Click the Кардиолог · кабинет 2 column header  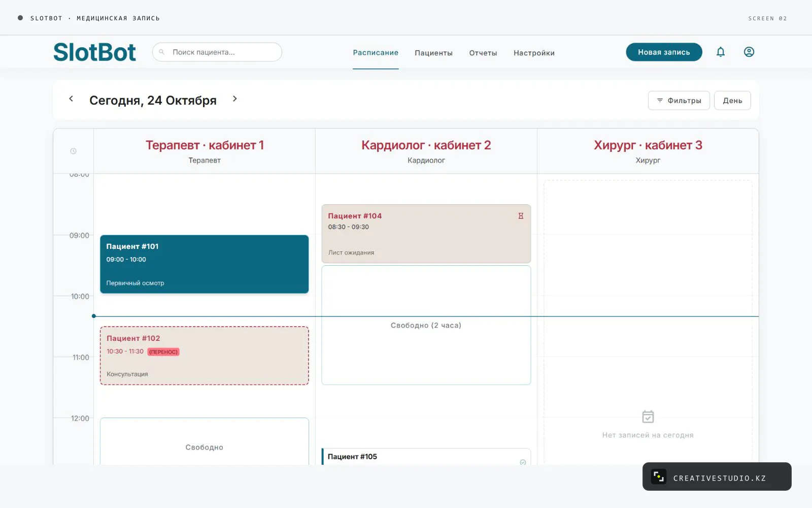pos(426,151)
